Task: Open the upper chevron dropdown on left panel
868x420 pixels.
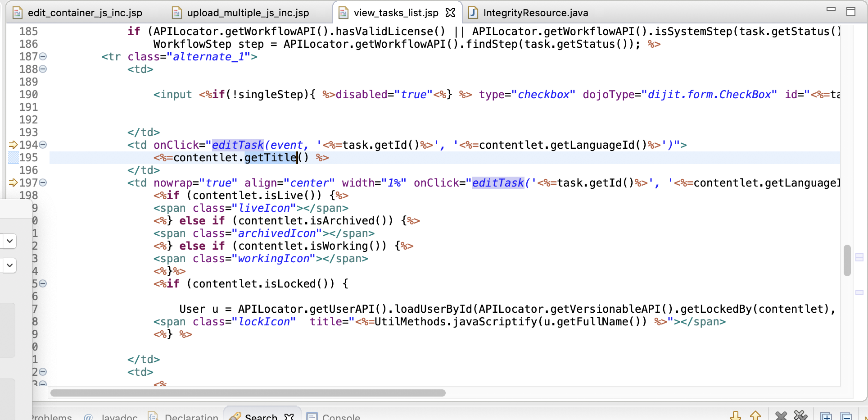Action: (9, 241)
